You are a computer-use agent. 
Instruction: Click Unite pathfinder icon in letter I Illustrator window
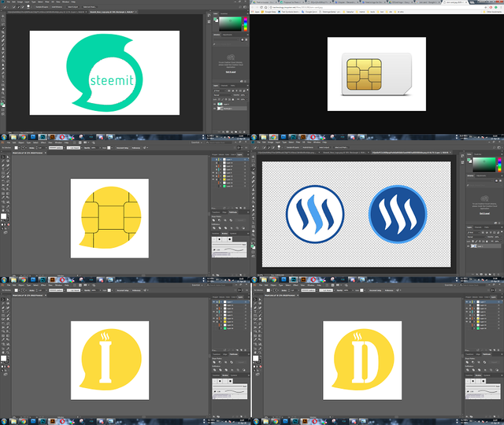coord(214,362)
